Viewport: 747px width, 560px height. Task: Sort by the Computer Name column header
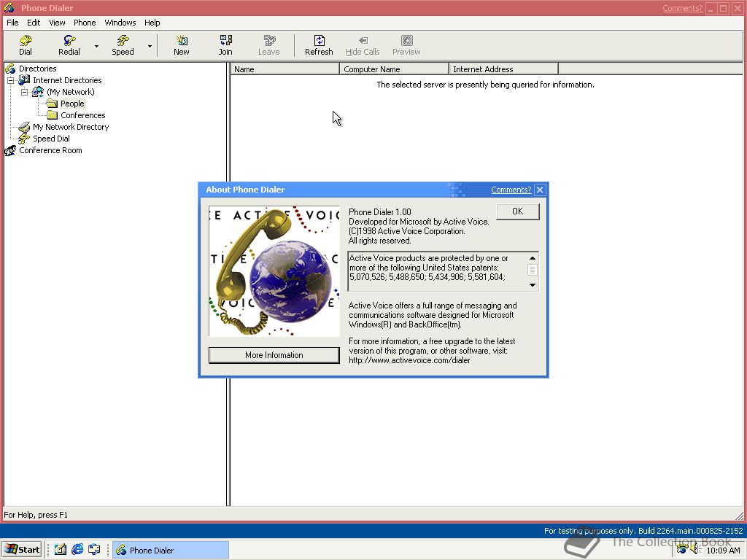[x=395, y=69]
